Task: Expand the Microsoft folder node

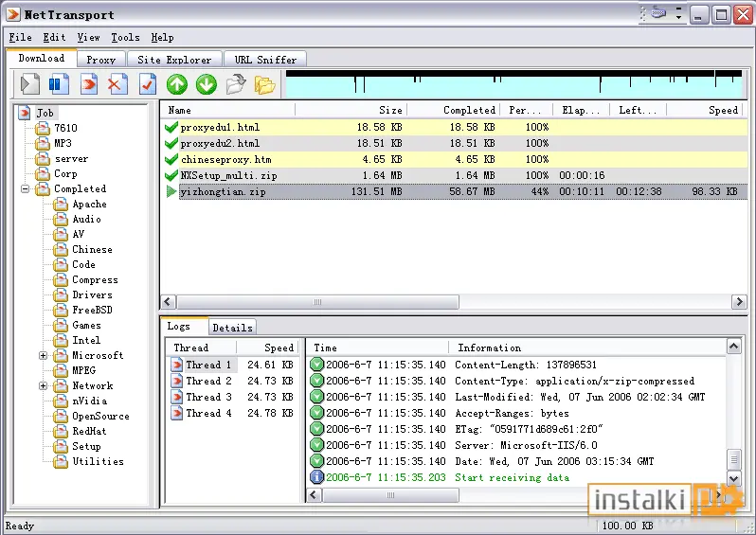Action: 43,356
